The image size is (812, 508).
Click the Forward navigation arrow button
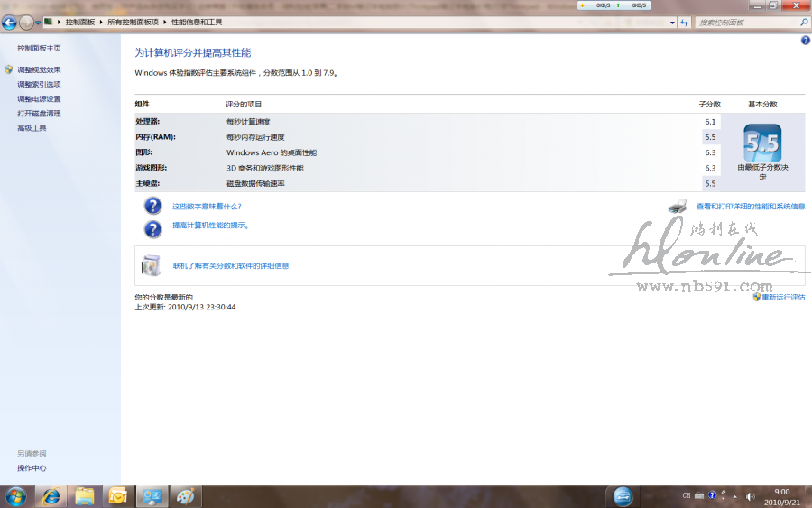[x=26, y=23]
